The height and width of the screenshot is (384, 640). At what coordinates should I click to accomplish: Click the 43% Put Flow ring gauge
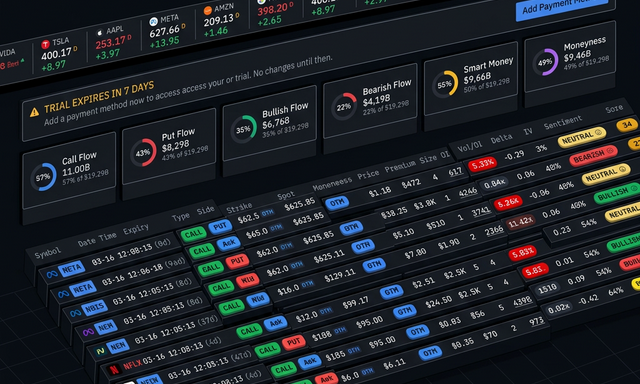143,153
